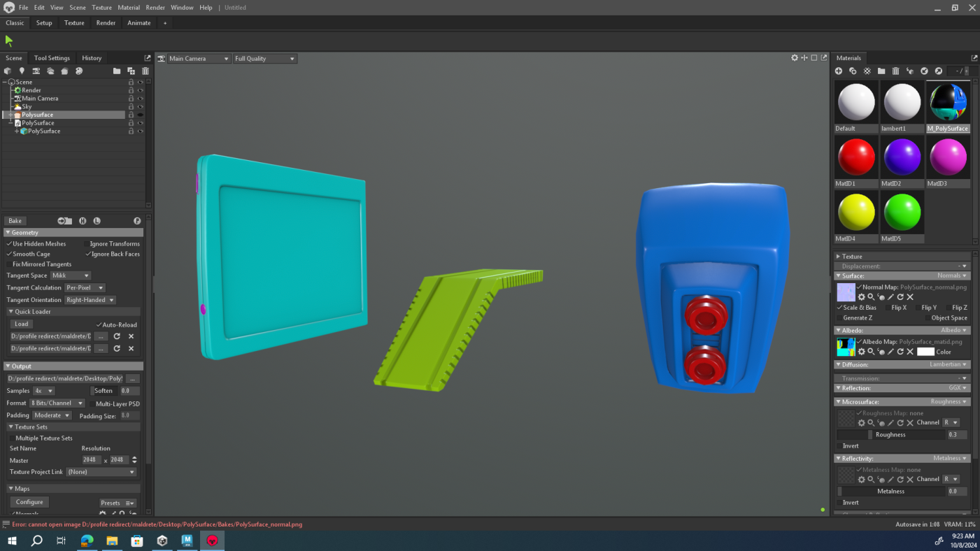The height and width of the screenshot is (551, 980).
Task: Open the Scene menu
Action: (x=78, y=8)
